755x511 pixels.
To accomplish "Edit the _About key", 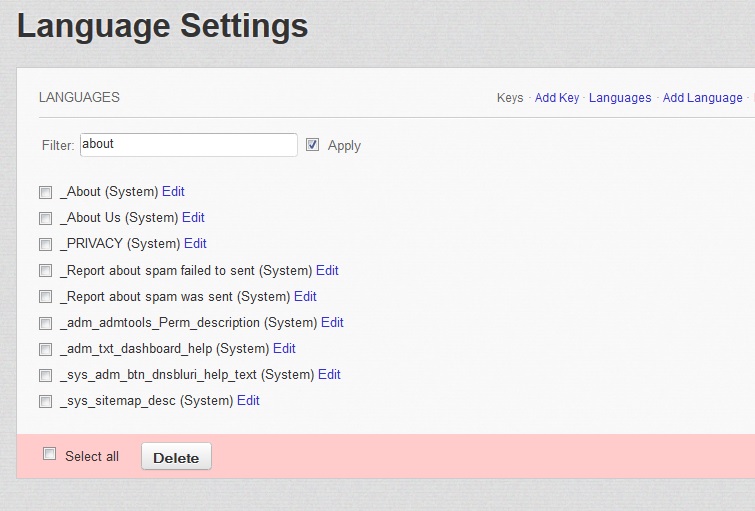I will (x=173, y=191).
